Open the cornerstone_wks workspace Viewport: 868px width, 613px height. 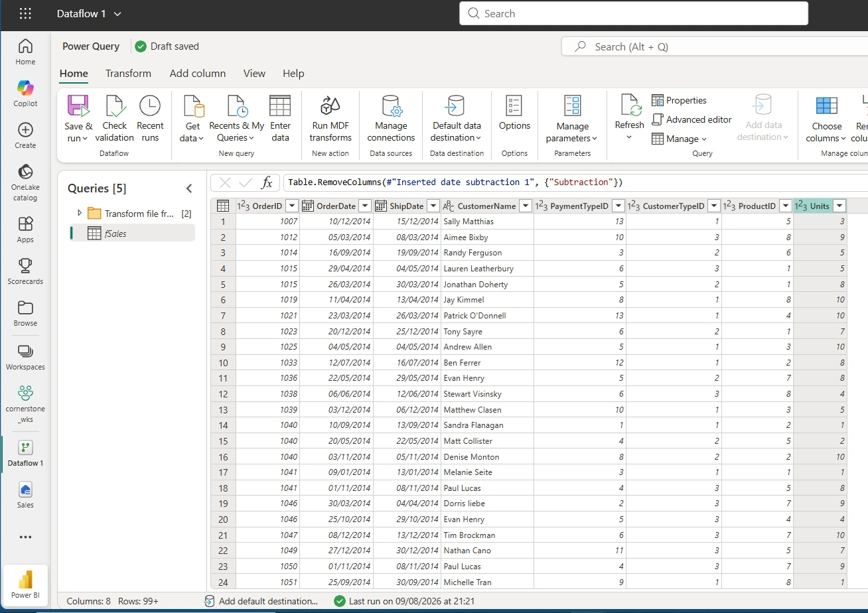[x=25, y=403]
